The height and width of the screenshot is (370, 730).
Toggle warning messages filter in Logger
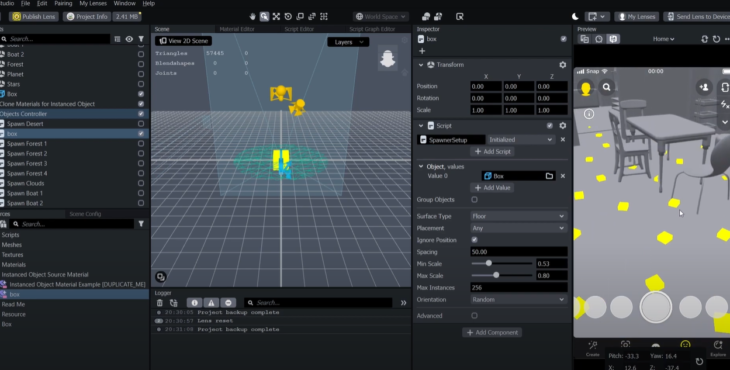click(211, 303)
